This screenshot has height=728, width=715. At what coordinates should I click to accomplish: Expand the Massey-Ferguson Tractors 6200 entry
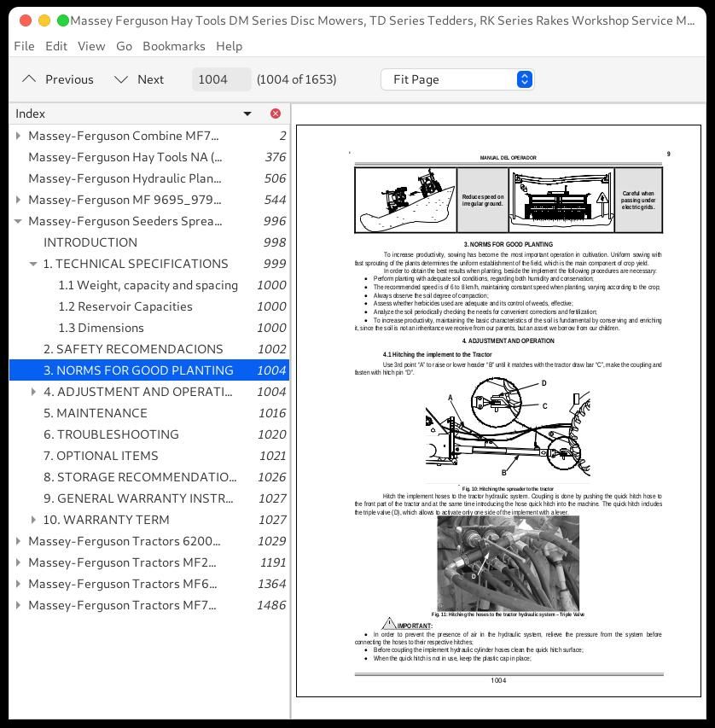tap(19, 541)
